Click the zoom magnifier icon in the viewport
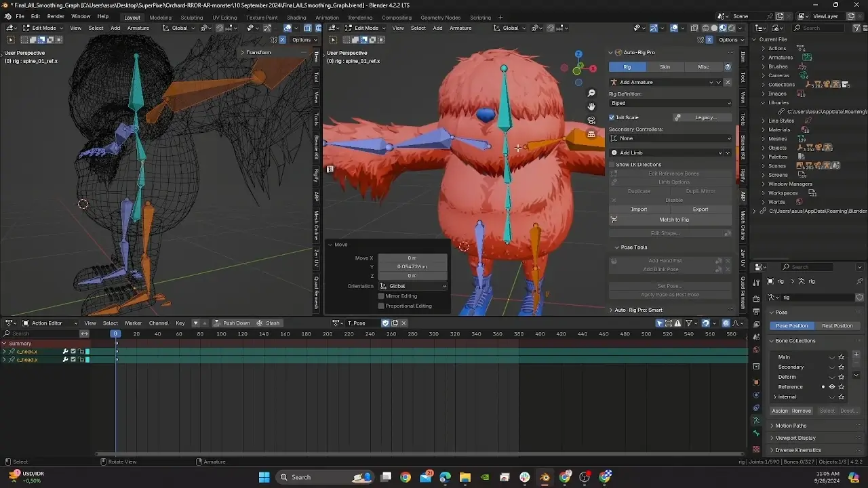Viewport: 868px width, 488px height. (x=591, y=93)
